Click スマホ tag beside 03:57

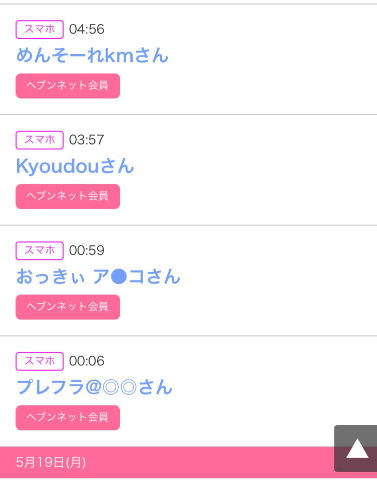pyautogui.click(x=40, y=140)
